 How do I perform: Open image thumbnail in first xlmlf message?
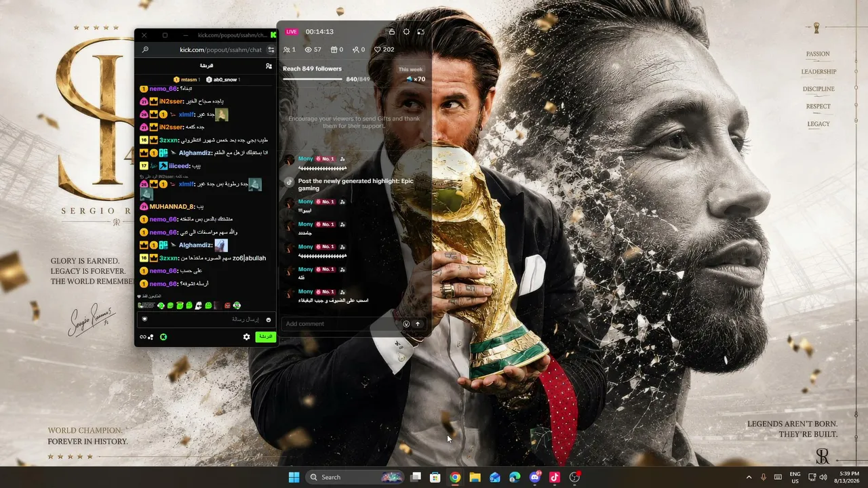coord(222,115)
